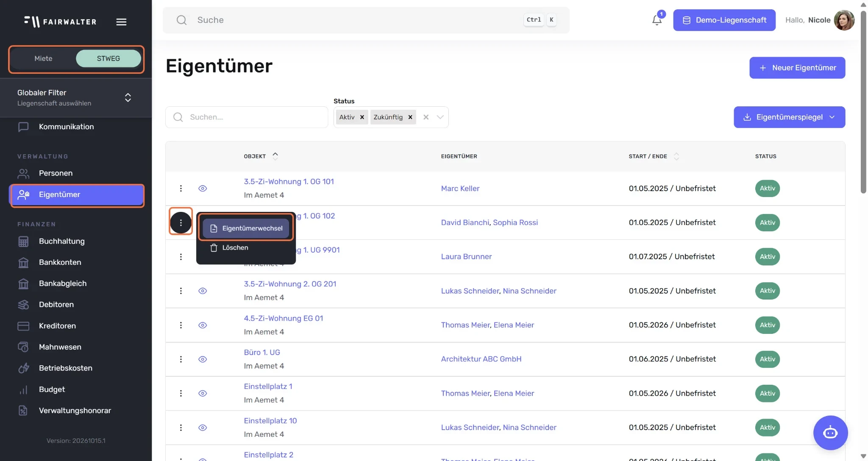Open three-dot menu for Einstellplatz 10 row

point(181,428)
